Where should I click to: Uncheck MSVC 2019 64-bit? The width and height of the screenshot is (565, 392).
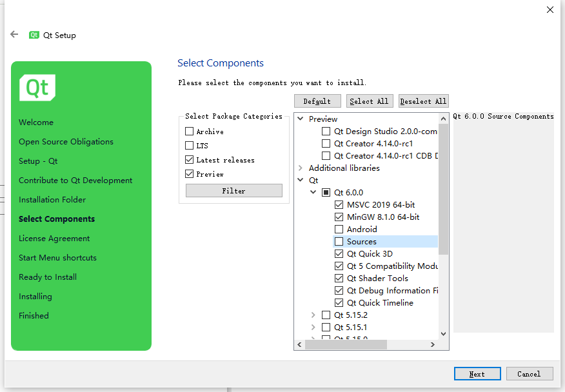point(339,204)
